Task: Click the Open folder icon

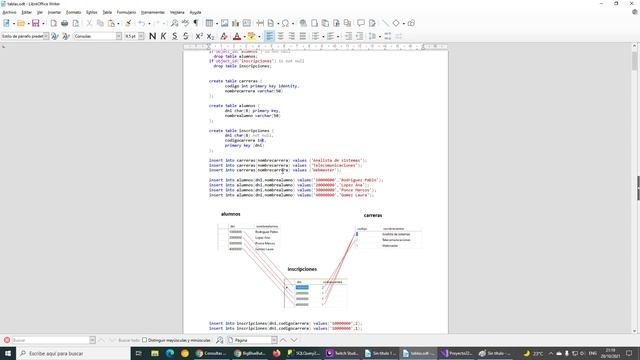Action: point(21,23)
